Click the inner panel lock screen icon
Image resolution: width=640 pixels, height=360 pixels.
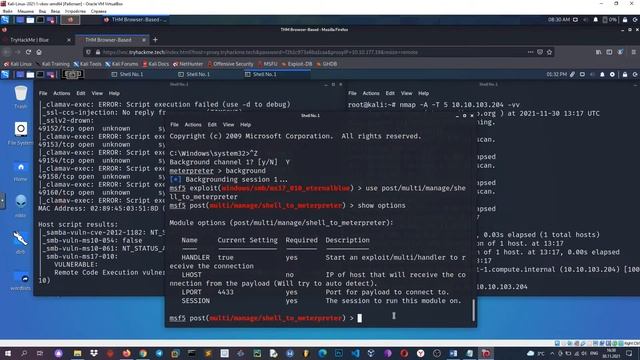coord(624,74)
